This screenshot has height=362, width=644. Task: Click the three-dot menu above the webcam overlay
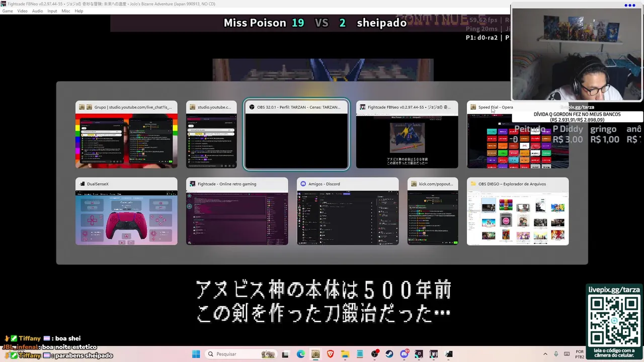pos(629,5)
